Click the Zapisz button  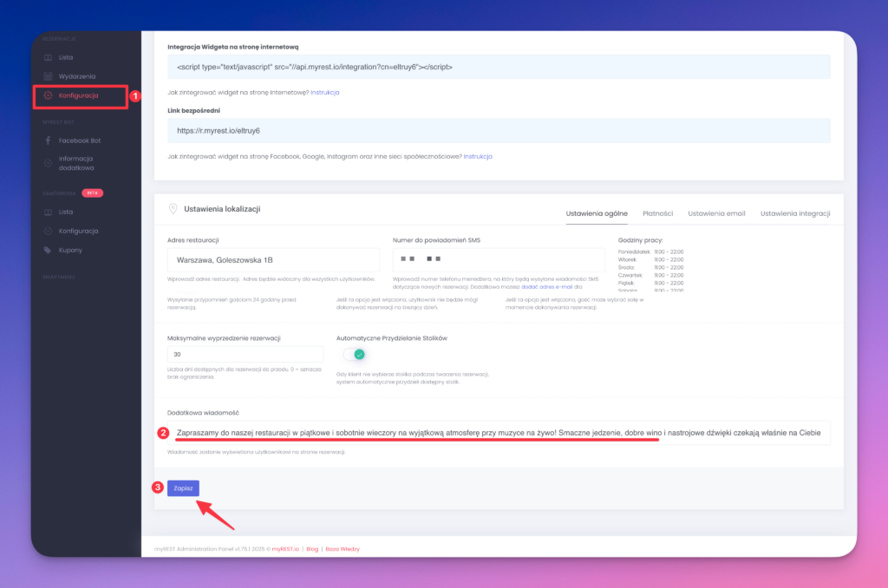point(183,488)
